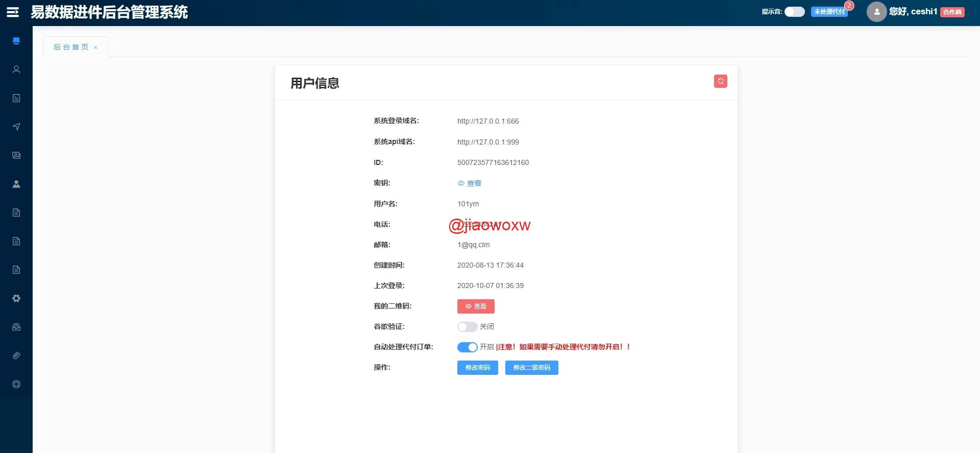Click the 用户信息 heading
The height and width of the screenshot is (453, 980).
315,83
